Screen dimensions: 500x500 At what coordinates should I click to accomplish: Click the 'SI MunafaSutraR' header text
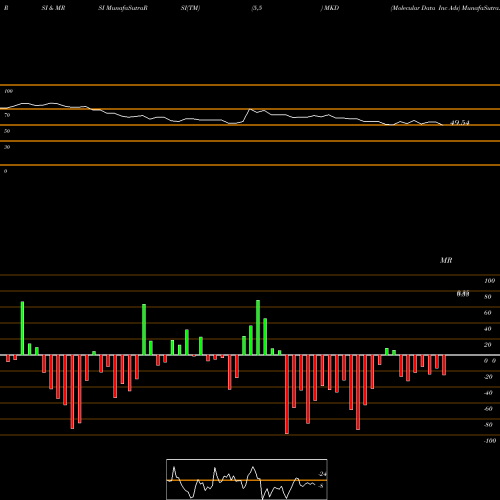[x=123, y=8]
